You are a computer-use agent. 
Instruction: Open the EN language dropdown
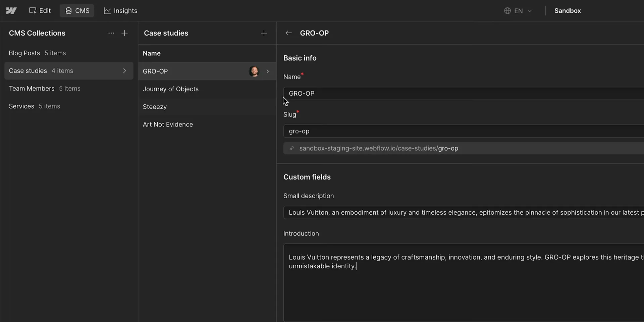pos(518,11)
